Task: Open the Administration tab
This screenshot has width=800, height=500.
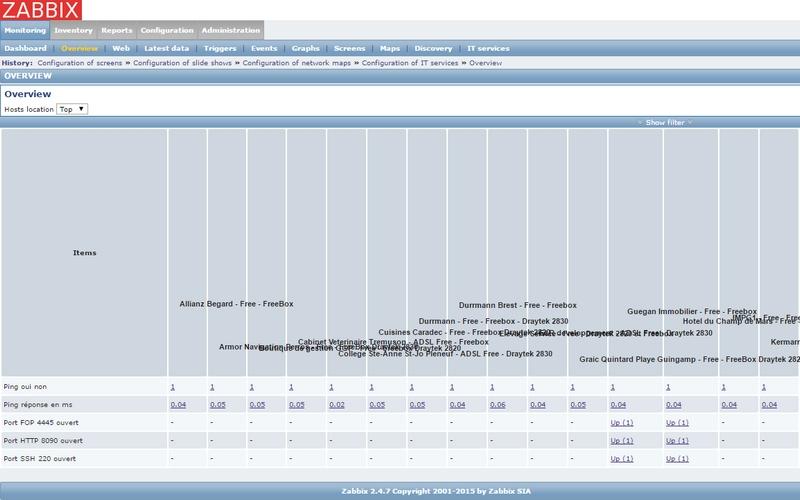Action: coord(231,30)
